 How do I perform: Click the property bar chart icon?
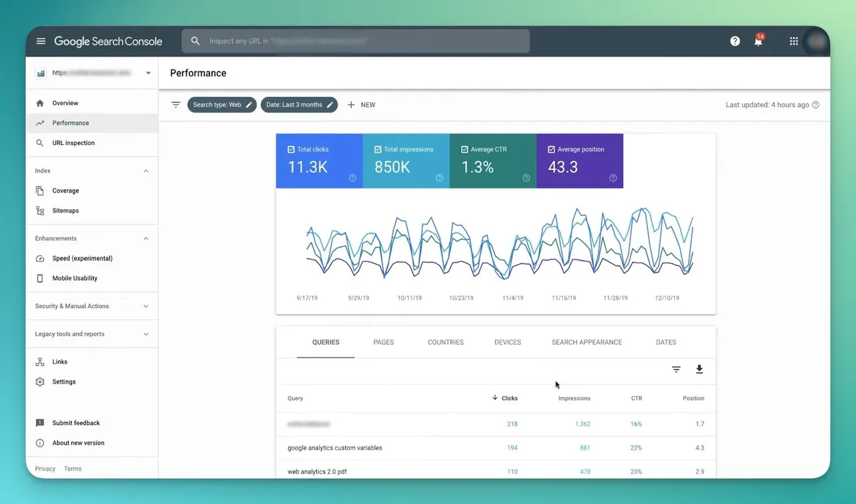pyautogui.click(x=41, y=73)
